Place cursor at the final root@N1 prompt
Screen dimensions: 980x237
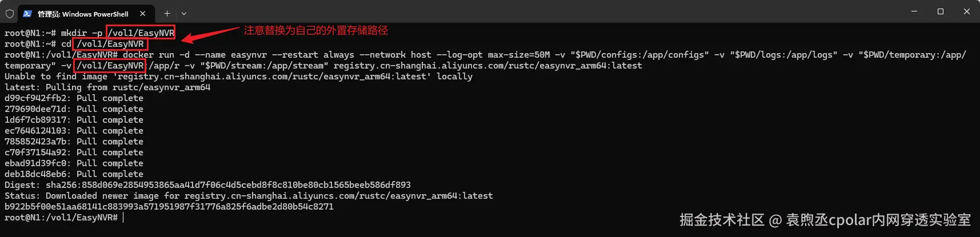pos(123,218)
